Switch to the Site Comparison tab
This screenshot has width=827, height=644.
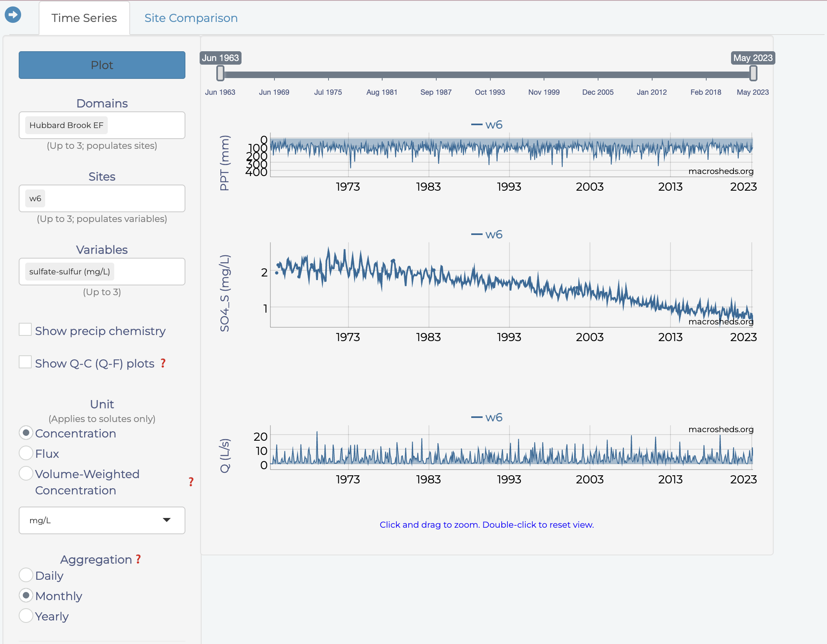(x=191, y=18)
